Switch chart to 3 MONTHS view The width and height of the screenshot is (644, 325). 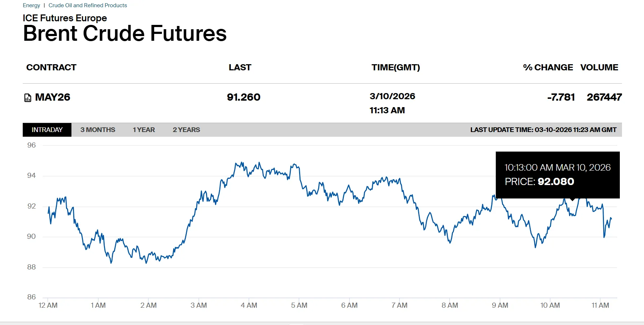pos(98,130)
